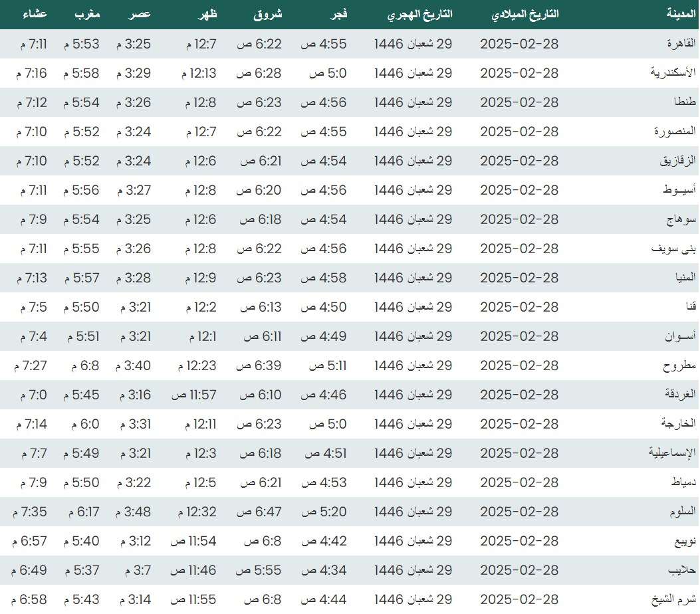Screen dimensions: 700x614
Task: Select the دمياط city name cell
Action: point(683,482)
